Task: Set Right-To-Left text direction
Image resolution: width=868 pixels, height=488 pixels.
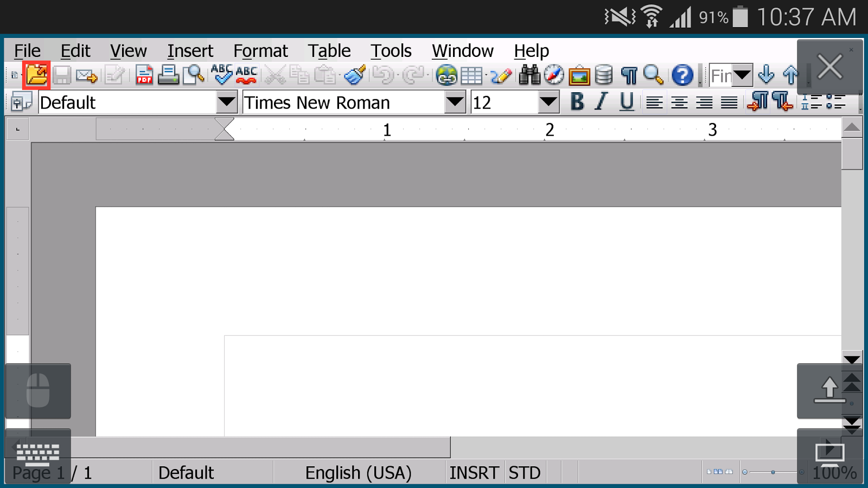Action: [x=782, y=102]
